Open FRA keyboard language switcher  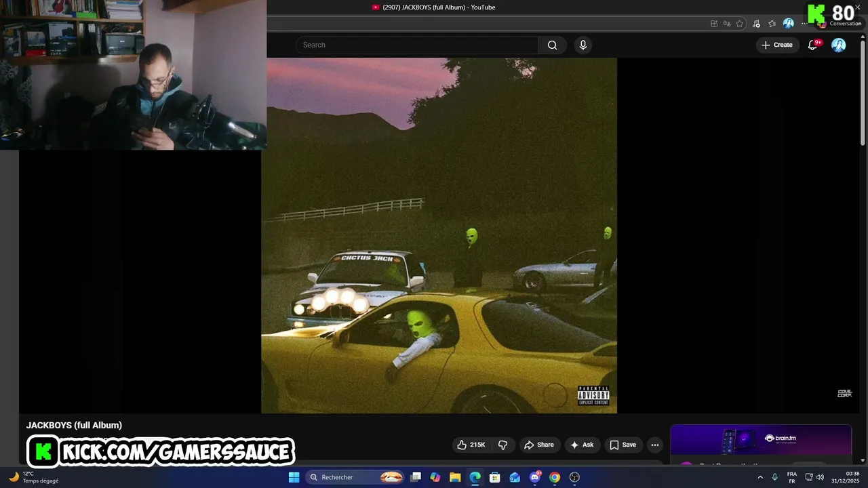[792, 477]
